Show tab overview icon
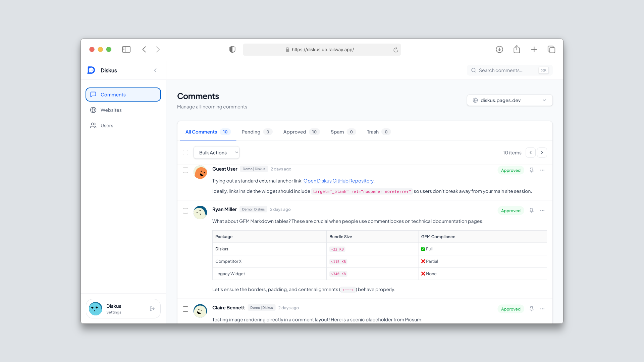This screenshot has width=644, height=362. pos(551,50)
